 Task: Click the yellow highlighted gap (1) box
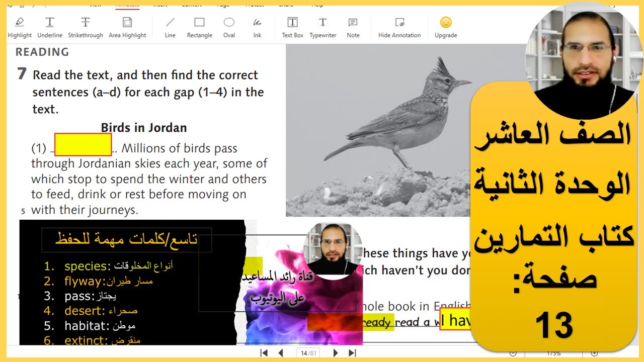(x=83, y=145)
